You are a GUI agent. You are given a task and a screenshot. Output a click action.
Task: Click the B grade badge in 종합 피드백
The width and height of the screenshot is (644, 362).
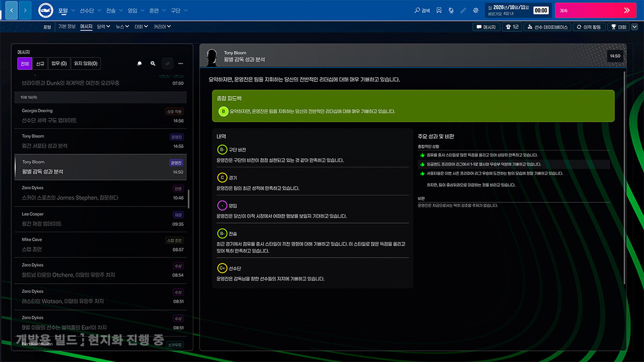tap(223, 112)
